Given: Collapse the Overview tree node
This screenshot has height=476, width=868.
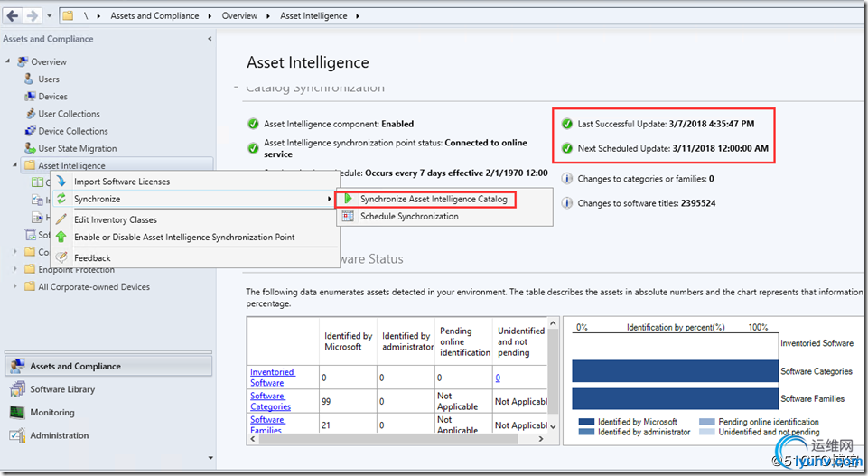Looking at the screenshot, I should tap(8, 61).
